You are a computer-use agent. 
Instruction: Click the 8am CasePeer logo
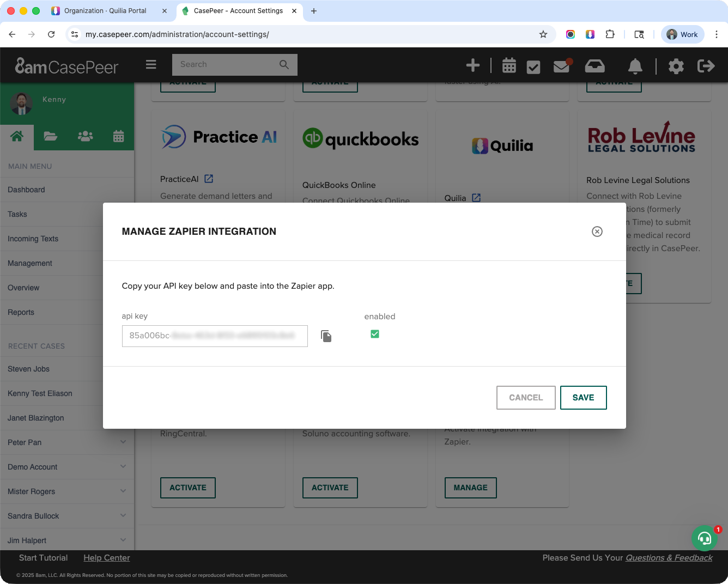(x=66, y=66)
